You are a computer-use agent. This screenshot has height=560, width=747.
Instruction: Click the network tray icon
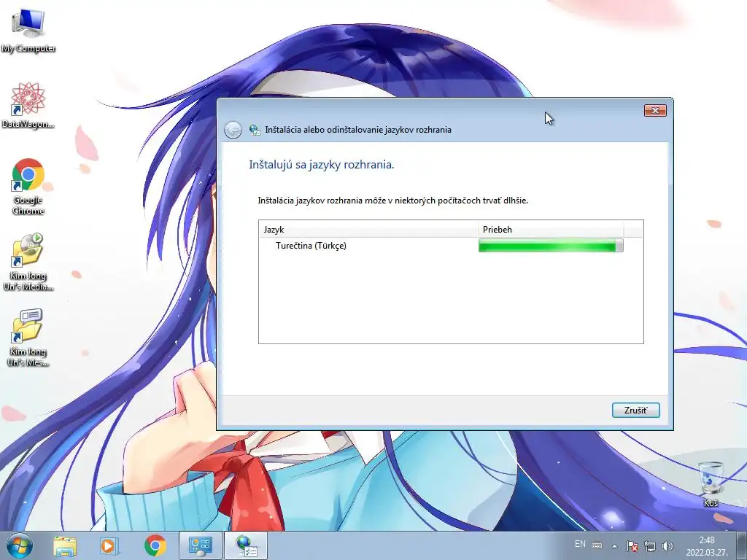coord(650,546)
